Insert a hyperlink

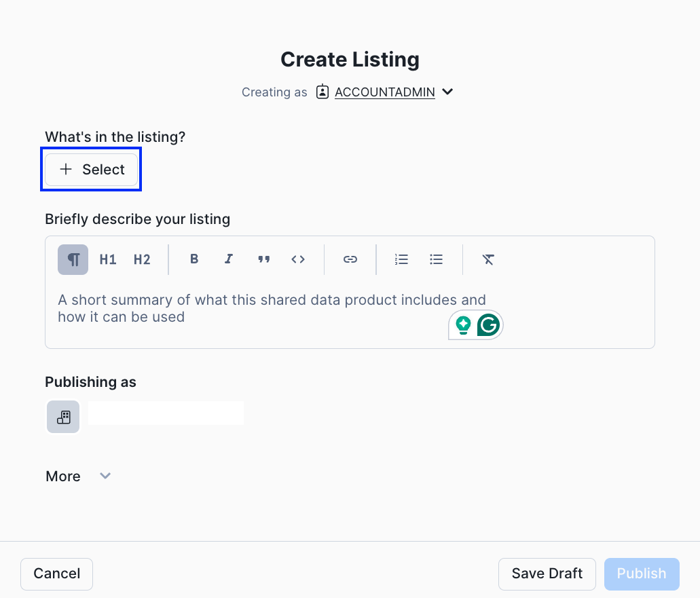(x=350, y=259)
